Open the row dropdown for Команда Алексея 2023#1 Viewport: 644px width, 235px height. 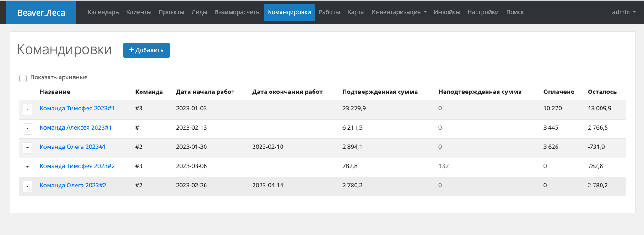(27, 129)
